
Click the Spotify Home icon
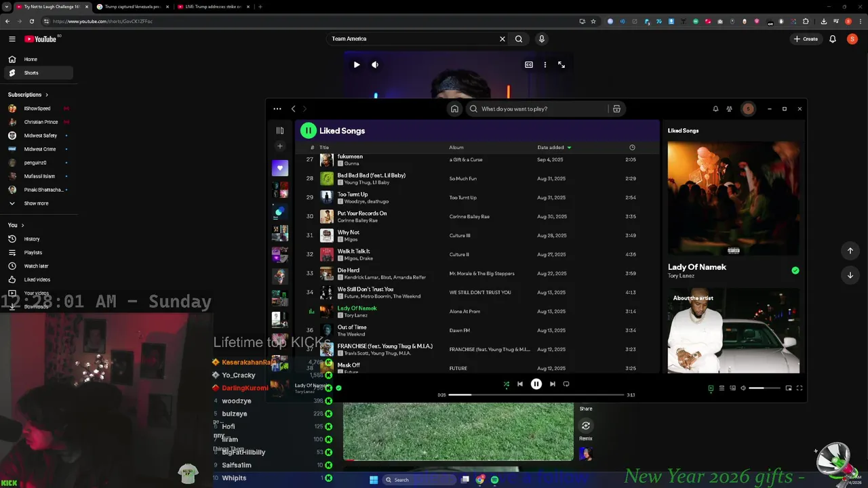click(454, 108)
